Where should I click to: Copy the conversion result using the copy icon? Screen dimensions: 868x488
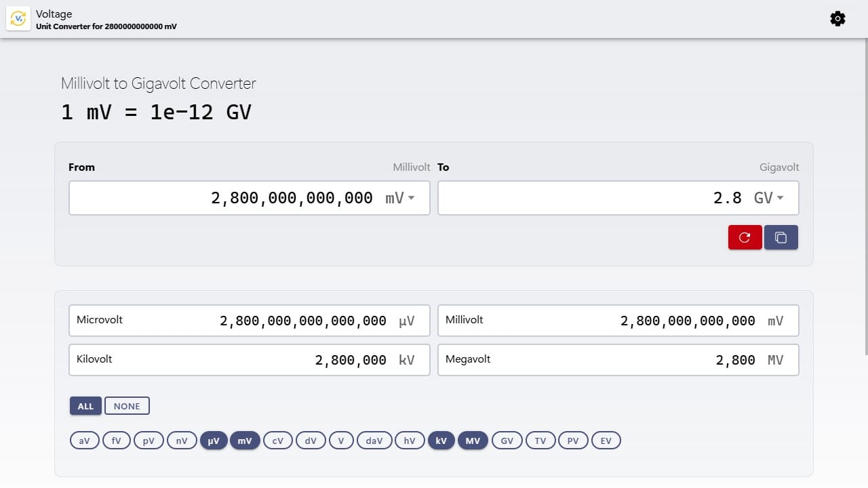pyautogui.click(x=781, y=237)
